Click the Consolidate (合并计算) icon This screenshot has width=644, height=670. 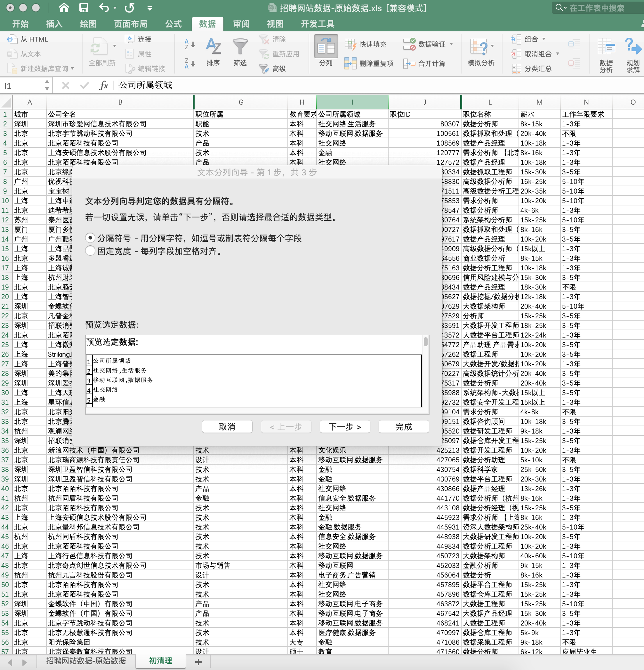tap(409, 64)
